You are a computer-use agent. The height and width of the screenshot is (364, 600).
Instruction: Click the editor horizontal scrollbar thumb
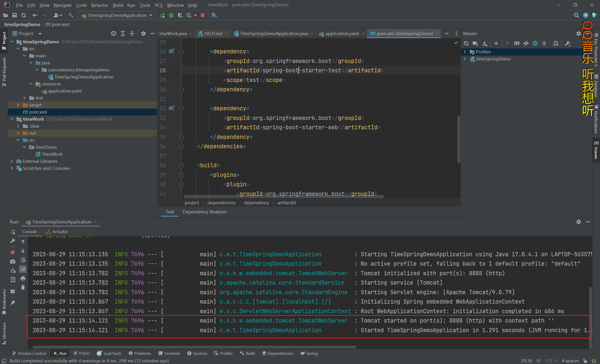pos(284,196)
